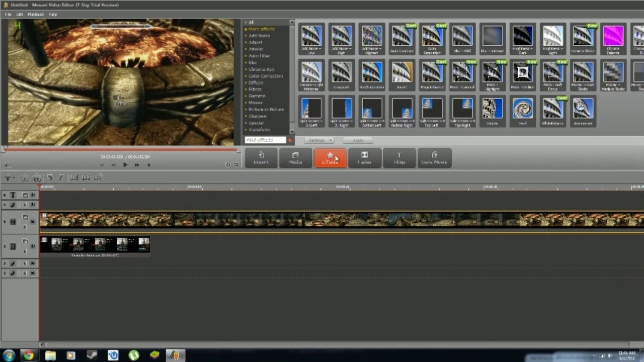644x362 pixels.
Task: Step forward one frame in preview
Action: point(137,165)
